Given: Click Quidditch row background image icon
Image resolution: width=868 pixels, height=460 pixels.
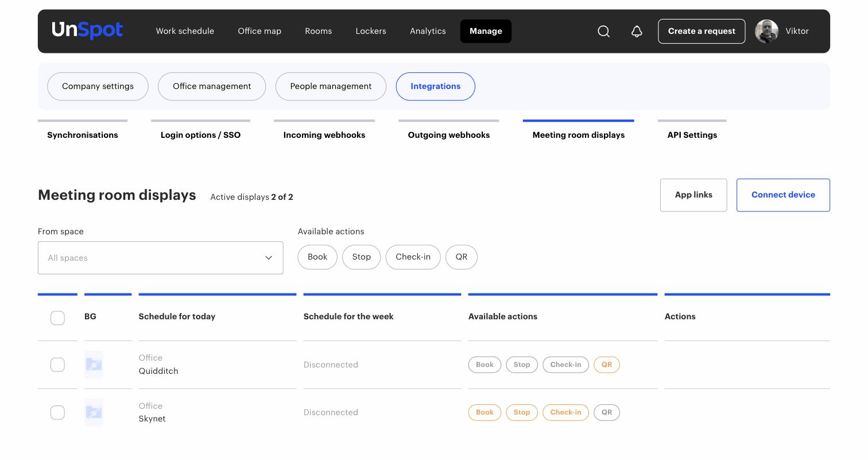Looking at the screenshot, I should click(x=94, y=365).
